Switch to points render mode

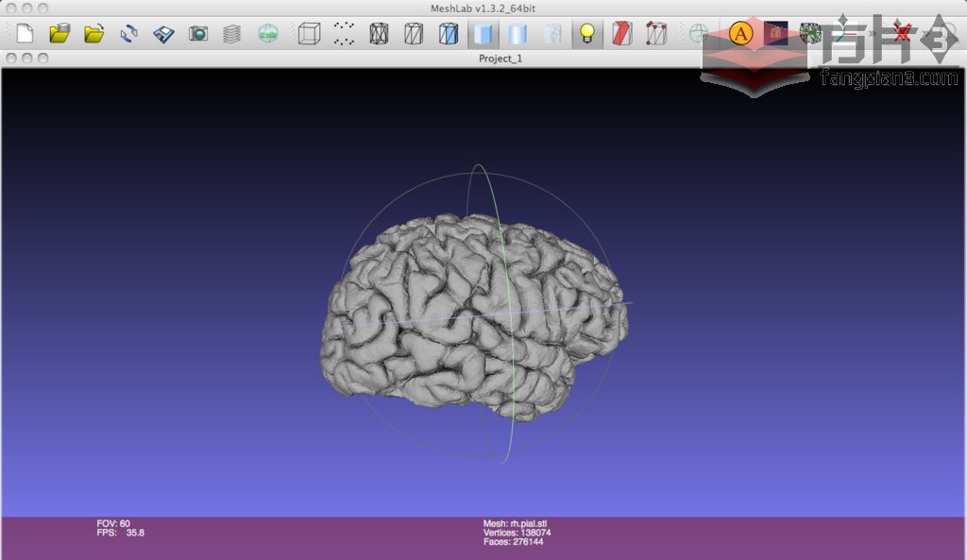(344, 33)
